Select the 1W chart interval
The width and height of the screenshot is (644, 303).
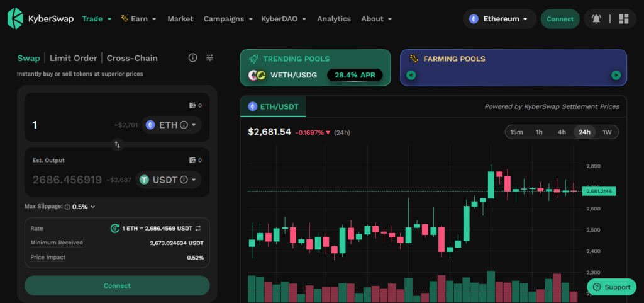pos(607,132)
